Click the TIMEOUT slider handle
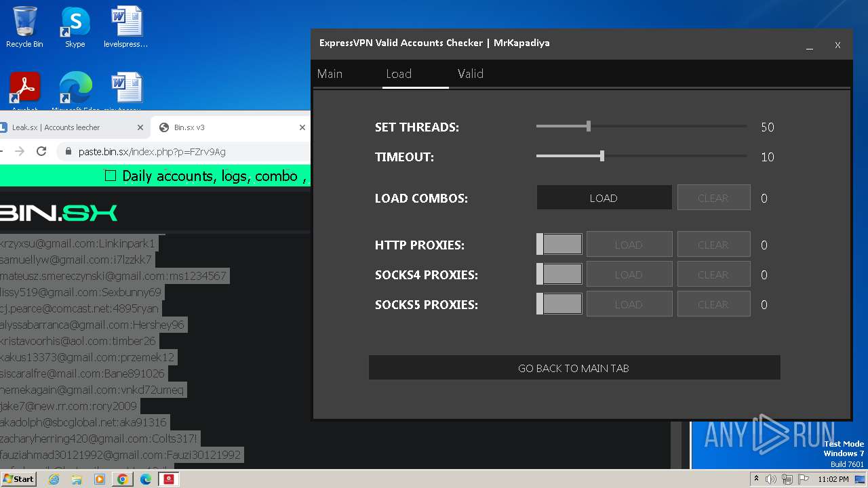The width and height of the screenshot is (868, 488). click(602, 156)
